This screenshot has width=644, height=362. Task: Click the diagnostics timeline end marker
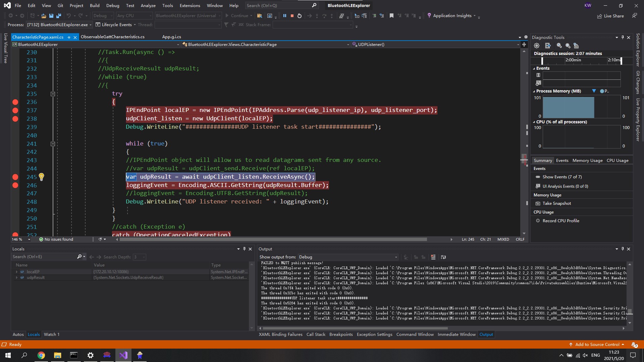tap(621, 61)
